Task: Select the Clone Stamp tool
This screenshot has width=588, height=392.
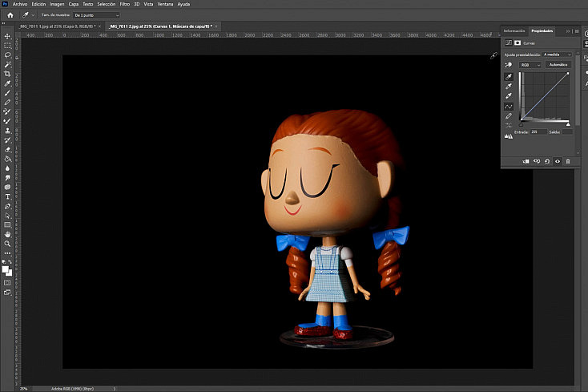Action: (x=7, y=131)
